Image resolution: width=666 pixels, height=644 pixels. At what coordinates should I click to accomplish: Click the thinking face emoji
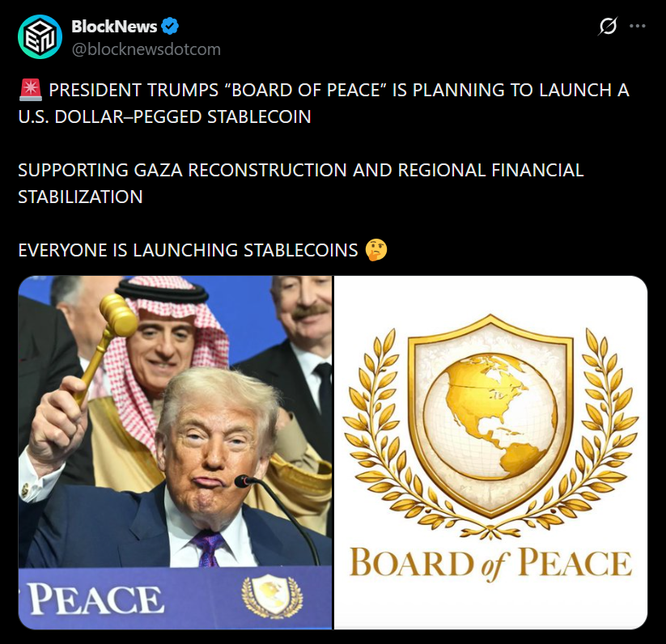pos(376,250)
